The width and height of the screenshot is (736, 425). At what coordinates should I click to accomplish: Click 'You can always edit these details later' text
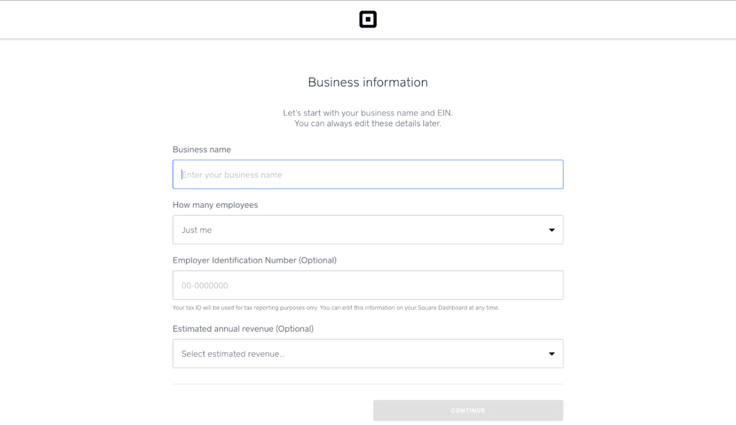coord(368,124)
